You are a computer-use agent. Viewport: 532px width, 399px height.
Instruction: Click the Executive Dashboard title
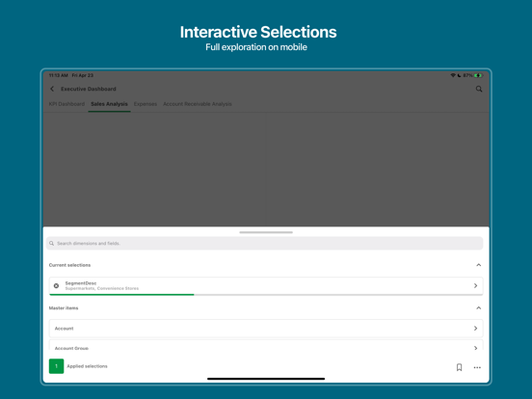89,89
